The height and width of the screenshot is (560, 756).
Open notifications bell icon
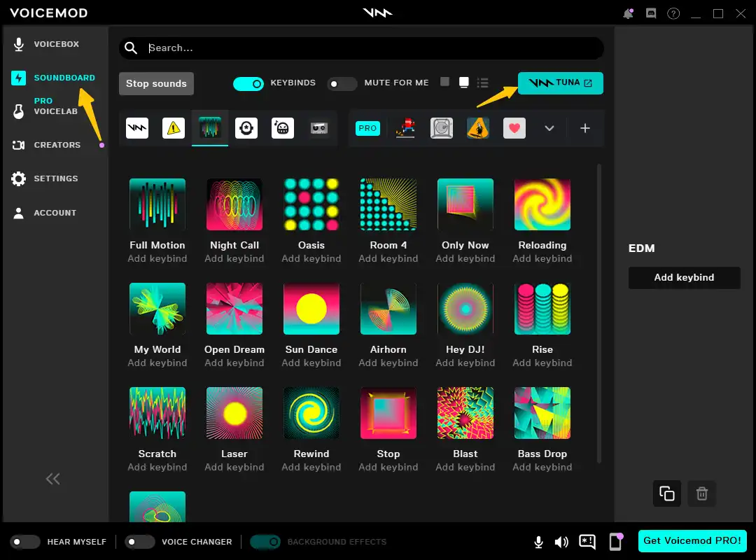pyautogui.click(x=628, y=13)
